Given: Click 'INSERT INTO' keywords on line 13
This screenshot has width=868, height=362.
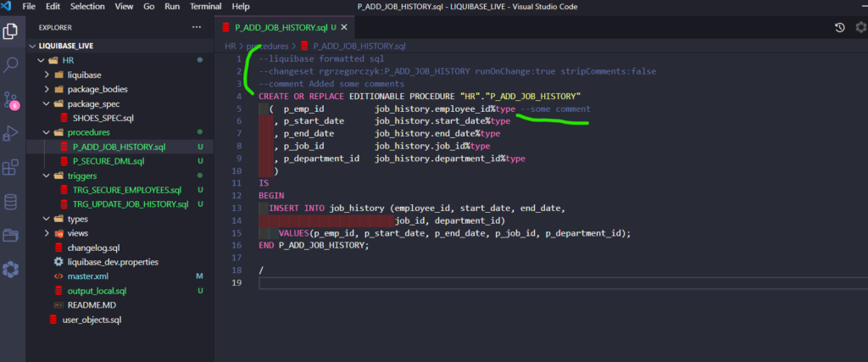Looking at the screenshot, I should 298,208.
